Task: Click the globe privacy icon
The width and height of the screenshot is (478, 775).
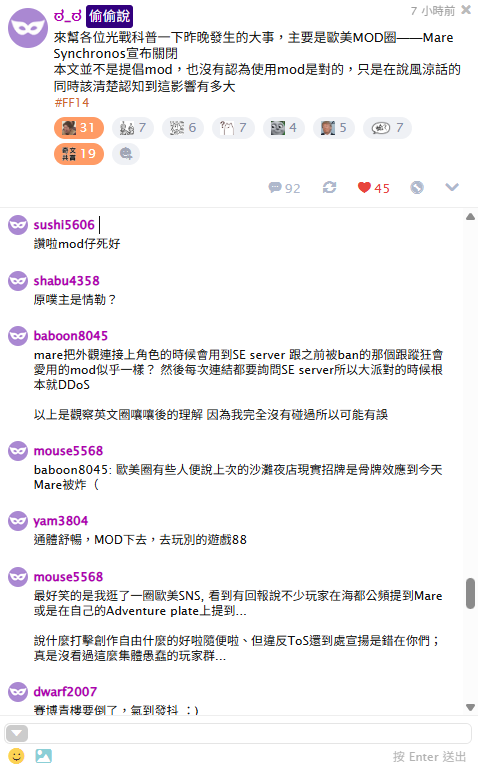Action: click(x=417, y=187)
